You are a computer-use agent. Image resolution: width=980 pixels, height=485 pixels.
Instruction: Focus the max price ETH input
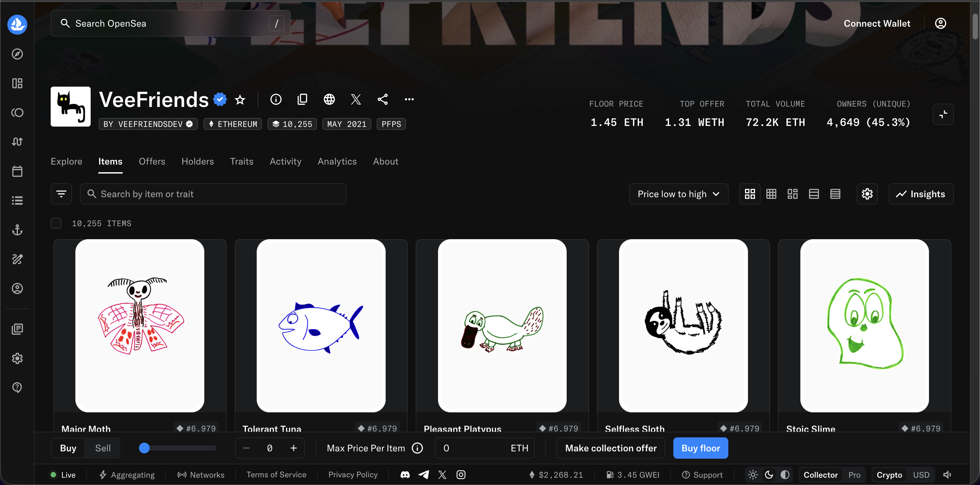tap(484, 448)
